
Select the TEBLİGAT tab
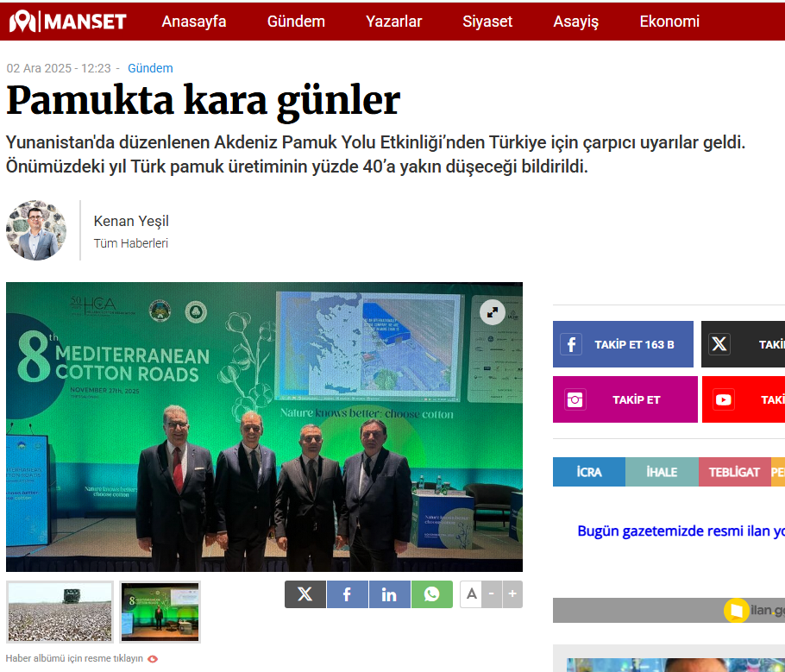pyautogui.click(x=734, y=472)
